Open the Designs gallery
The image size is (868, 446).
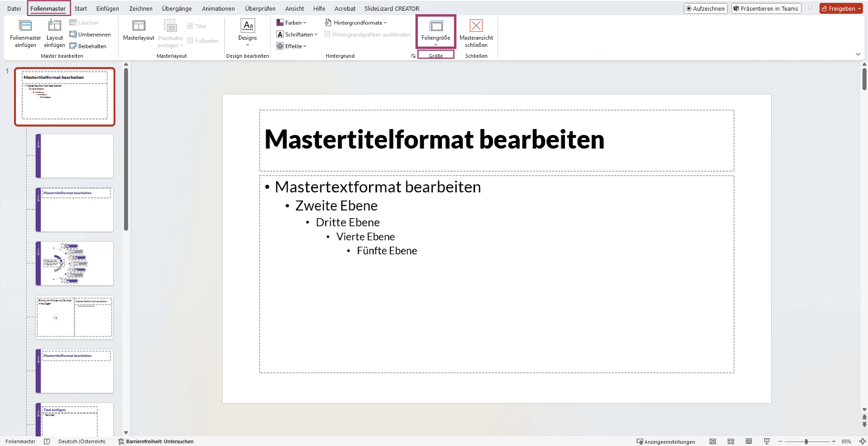tap(247, 33)
